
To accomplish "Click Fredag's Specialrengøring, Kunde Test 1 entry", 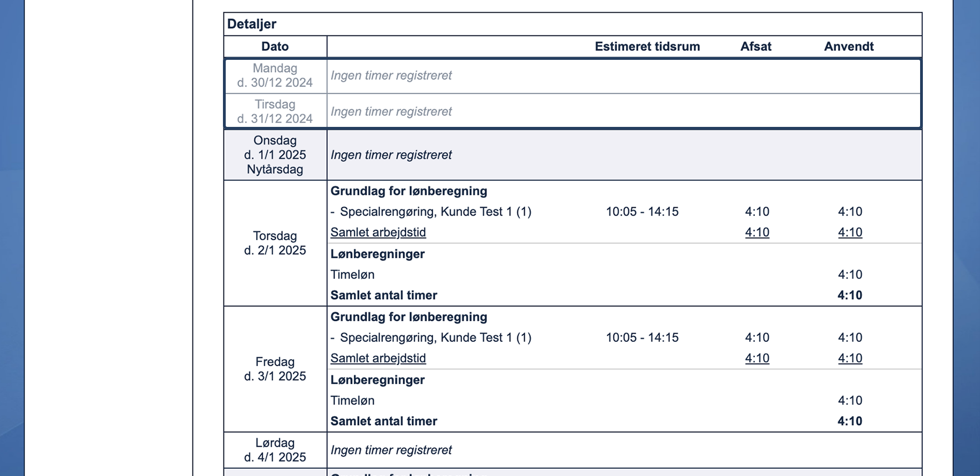I will click(x=435, y=337).
